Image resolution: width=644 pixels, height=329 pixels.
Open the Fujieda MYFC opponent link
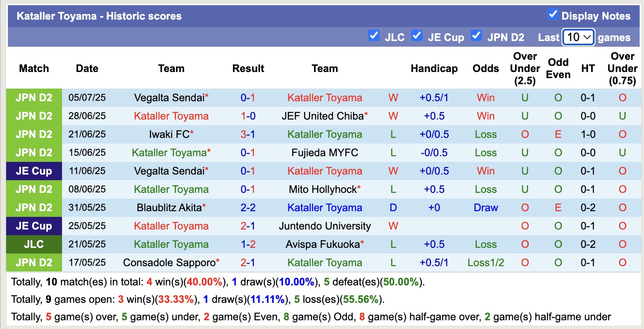[325, 153]
